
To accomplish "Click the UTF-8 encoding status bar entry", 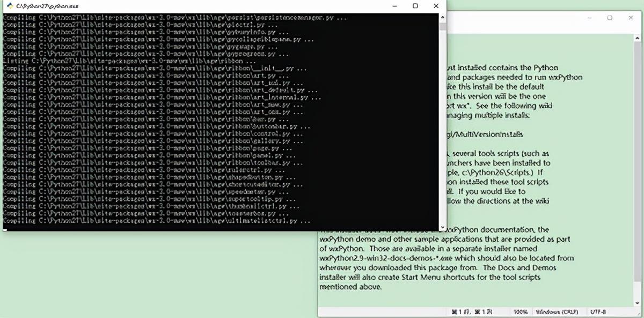I will [599, 312].
